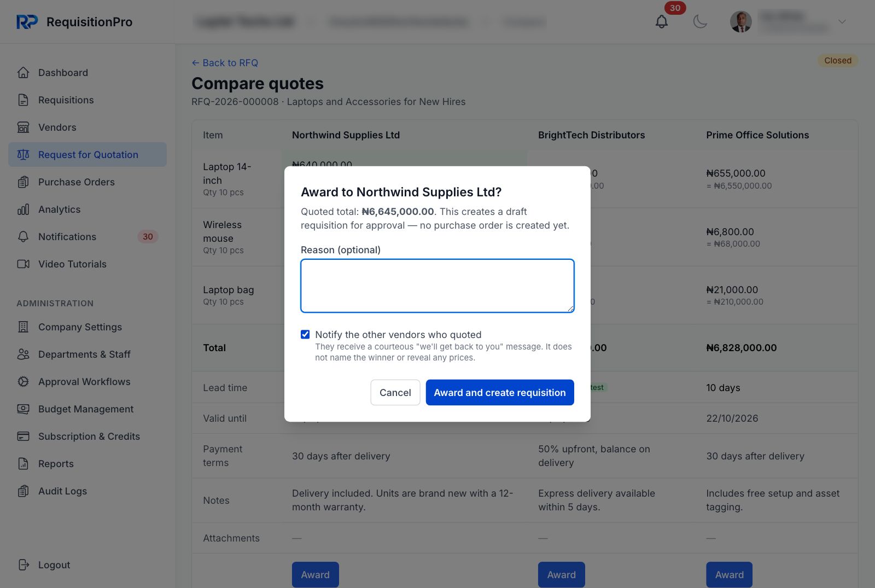Click the sidebar Notifications 30 badge
The width and height of the screenshot is (875, 588).
click(x=148, y=237)
